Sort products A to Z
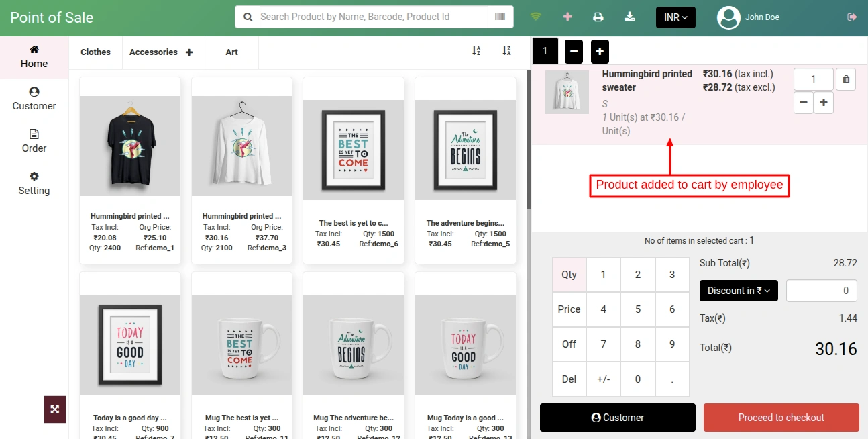The image size is (868, 439). click(476, 50)
